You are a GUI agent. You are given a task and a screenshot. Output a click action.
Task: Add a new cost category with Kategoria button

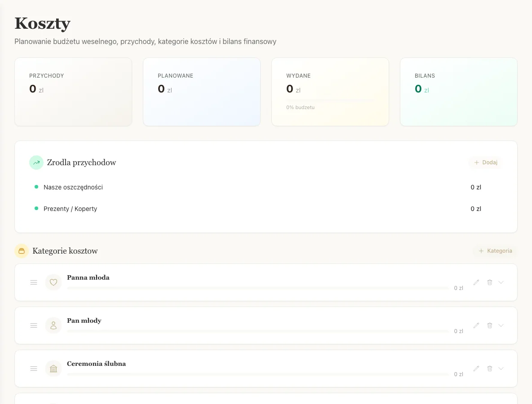[495, 251]
